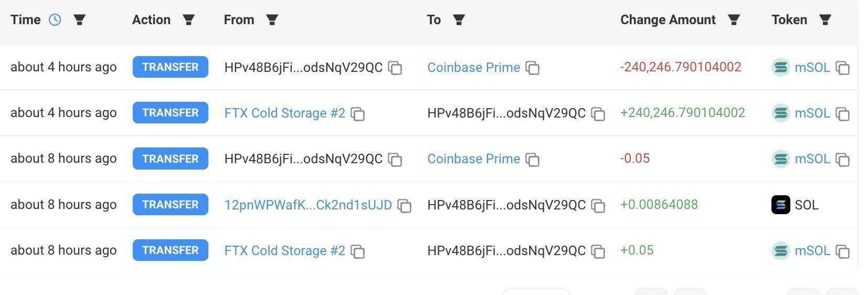Copy FTX Cold Storage #2 address, second row
This screenshot has width=868, height=295.
(358, 113)
